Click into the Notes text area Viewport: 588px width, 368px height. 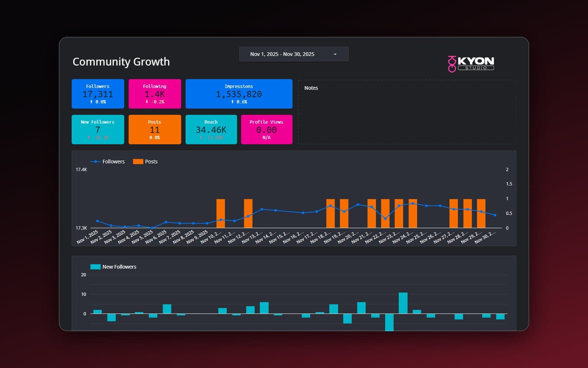click(x=407, y=112)
